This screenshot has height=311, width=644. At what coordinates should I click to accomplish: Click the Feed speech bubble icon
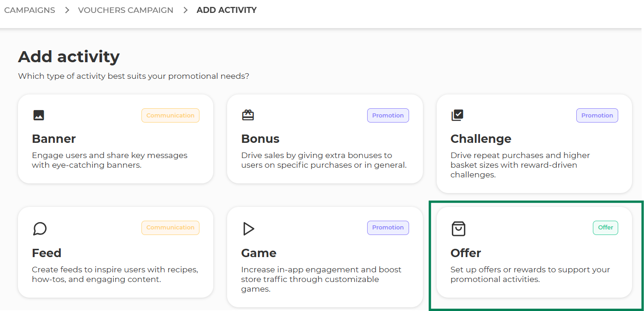pos(40,229)
